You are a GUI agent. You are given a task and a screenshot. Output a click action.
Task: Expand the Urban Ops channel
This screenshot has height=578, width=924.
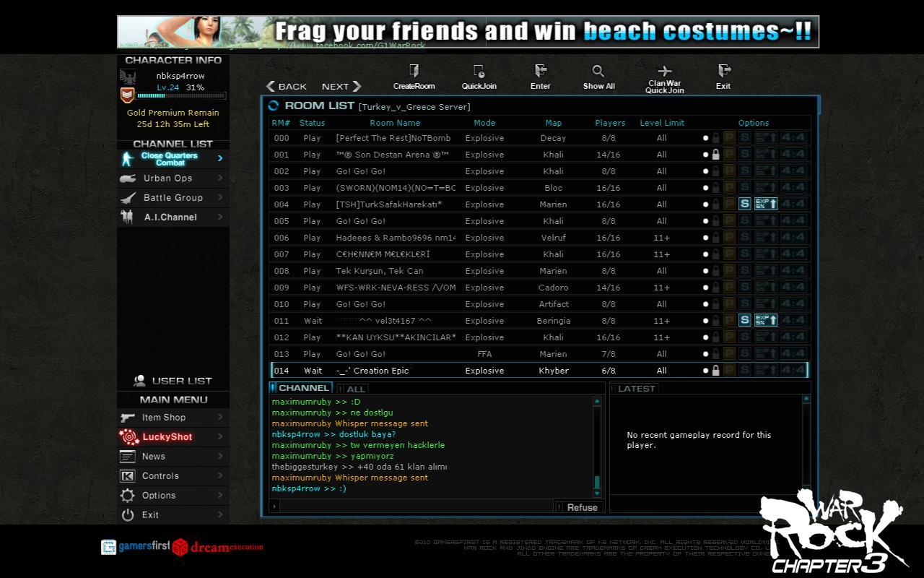[x=220, y=178]
